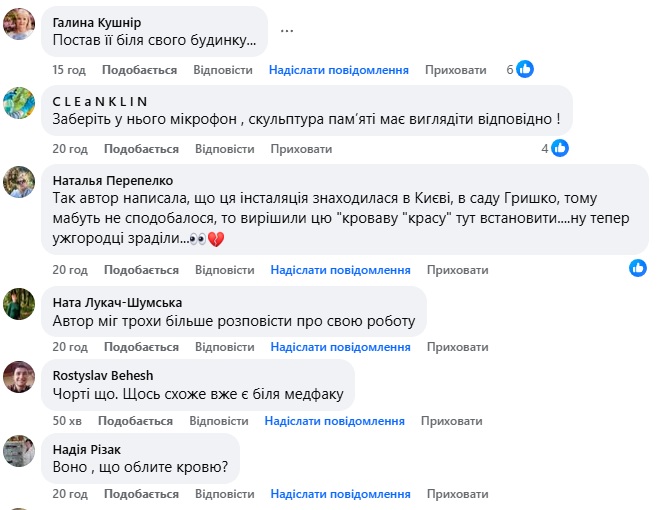
Task: Reply to CLEaNKLIN's comment via Відповісти
Action: tap(224, 149)
